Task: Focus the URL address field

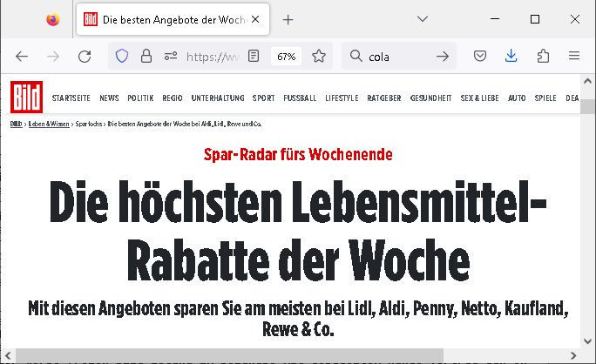Action: [213, 57]
